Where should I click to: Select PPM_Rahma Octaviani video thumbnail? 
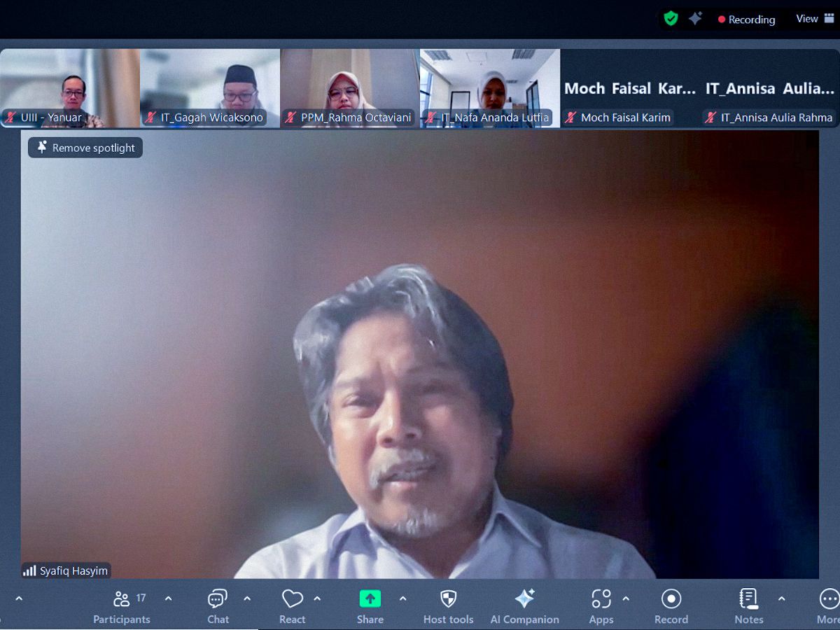click(x=350, y=87)
